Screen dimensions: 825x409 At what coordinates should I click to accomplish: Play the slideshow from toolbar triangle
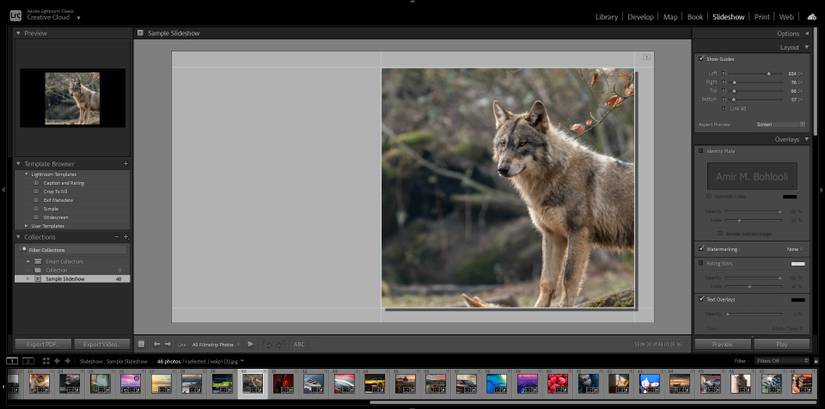click(250, 344)
